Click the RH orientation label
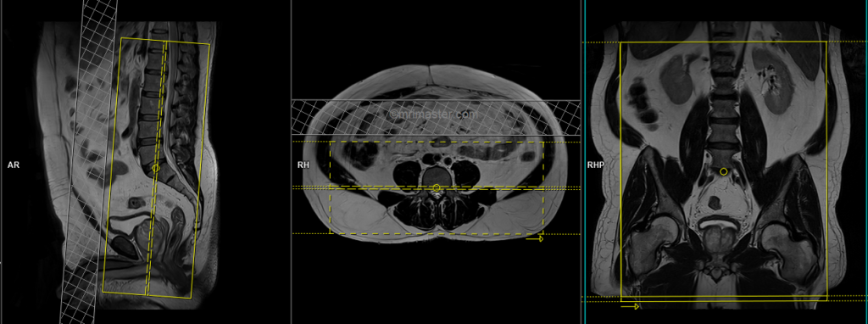Screen dimensions: 868x324 point(303,165)
